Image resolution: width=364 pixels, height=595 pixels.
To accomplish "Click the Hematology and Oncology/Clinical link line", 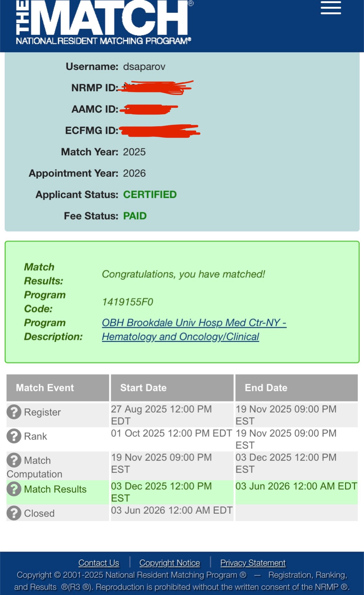I will pyautogui.click(x=180, y=337).
